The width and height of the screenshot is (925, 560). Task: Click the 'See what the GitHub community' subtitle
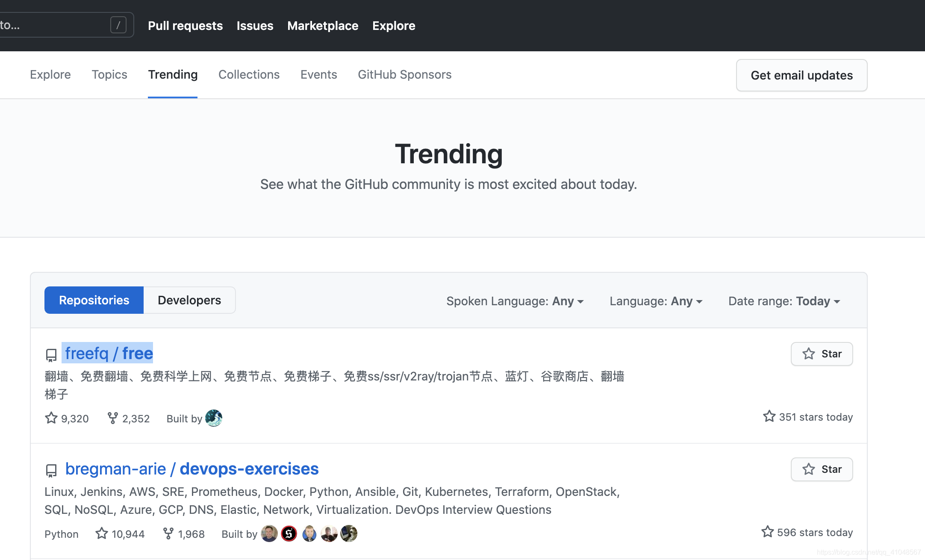pos(449,184)
